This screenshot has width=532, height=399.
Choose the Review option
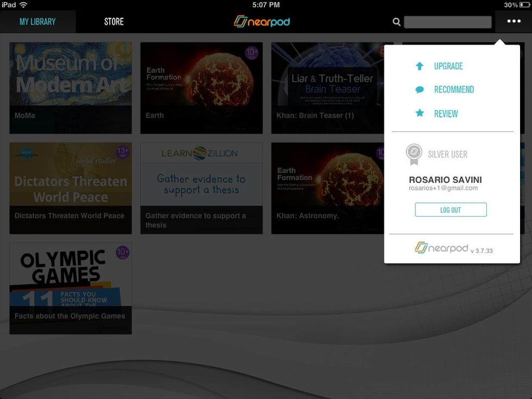(447, 113)
